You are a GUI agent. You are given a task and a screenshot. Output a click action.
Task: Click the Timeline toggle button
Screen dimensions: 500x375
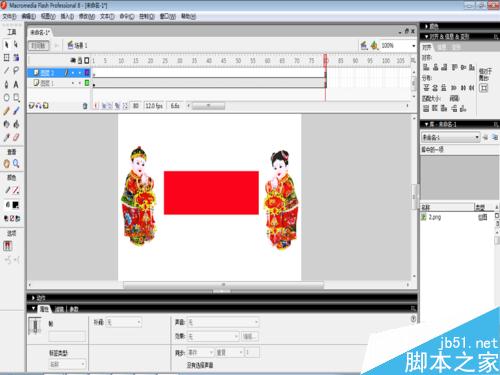point(39,46)
